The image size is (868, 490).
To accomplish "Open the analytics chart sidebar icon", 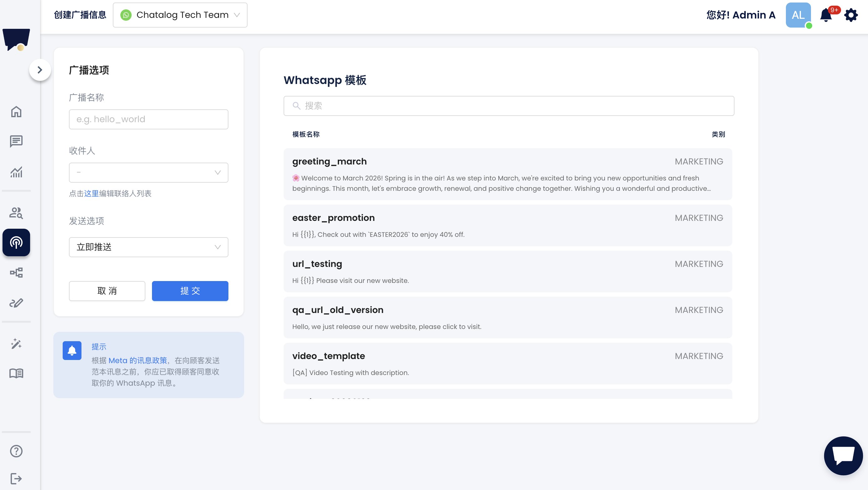I will tap(16, 172).
